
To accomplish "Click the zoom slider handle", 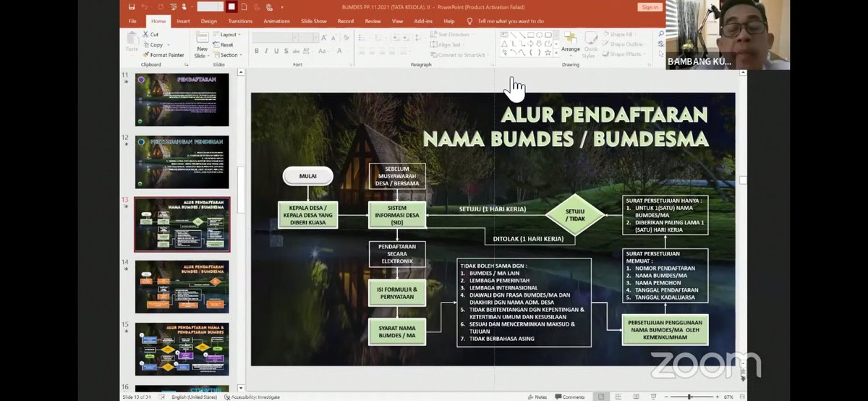I will (689, 397).
